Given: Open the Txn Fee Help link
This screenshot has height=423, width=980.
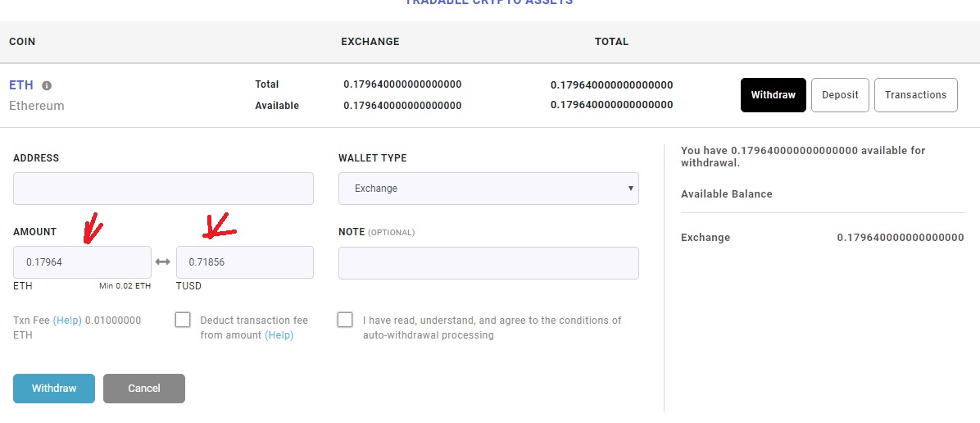Looking at the screenshot, I should click(x=67, y=321).
